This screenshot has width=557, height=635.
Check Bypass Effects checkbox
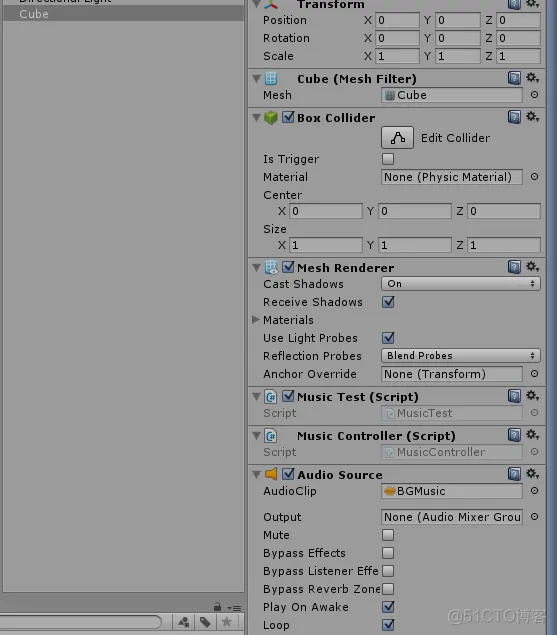(388, 553)
